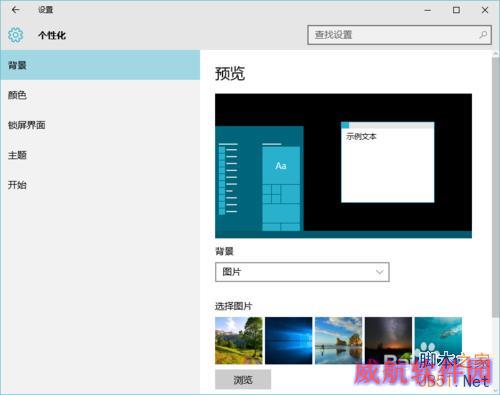Click 示例文本 in the preview window

[x=361, y=136]
